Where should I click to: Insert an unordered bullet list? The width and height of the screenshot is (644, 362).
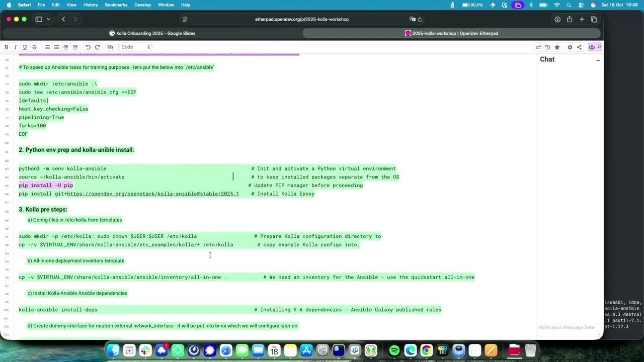(x=56, y=47)
